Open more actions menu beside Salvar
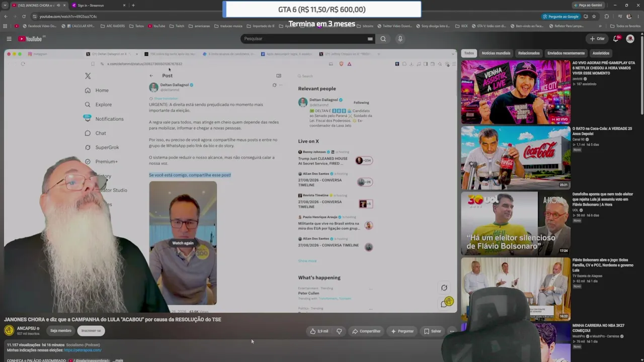The width and height of the screenshot is (644, 362). click(452, 331)
